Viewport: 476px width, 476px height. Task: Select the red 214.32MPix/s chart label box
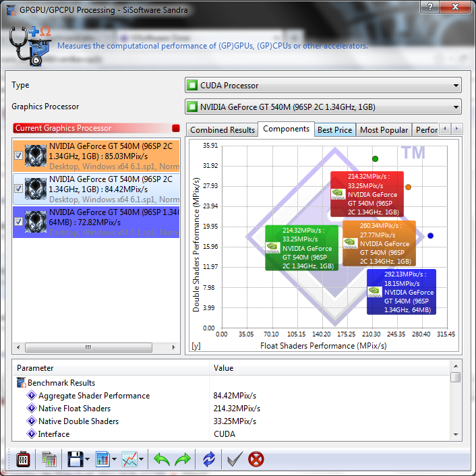[x=367, y=194]
